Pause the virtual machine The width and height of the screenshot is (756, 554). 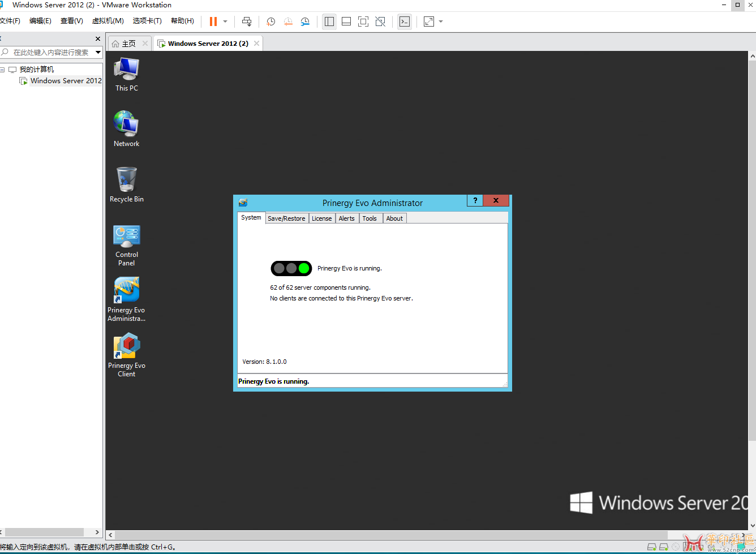[x=213, y=22]
